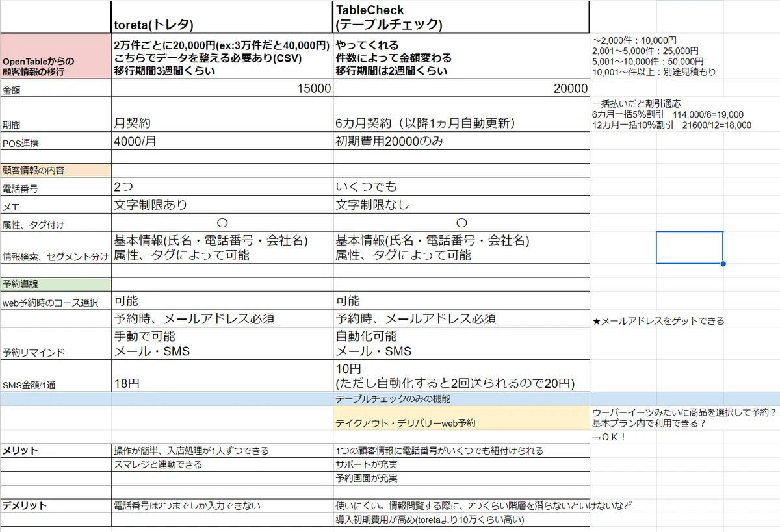The width and height of the screenshot is (780, 532).
Task: Click the '予約リマインド' row label
Action: [56, 344]
